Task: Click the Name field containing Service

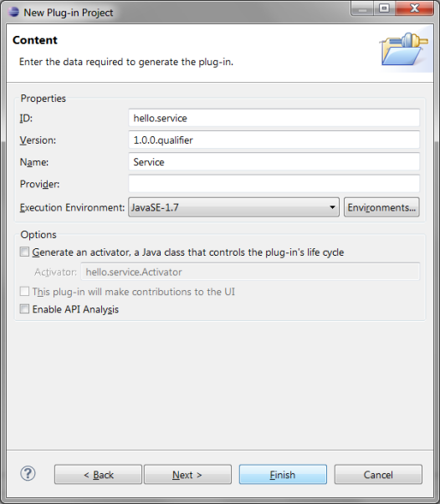Action: (x=274, y=161)
